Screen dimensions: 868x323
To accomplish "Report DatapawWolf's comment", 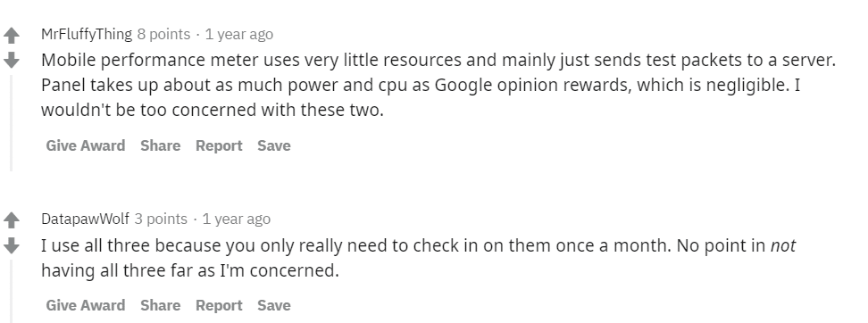I will [219, 305].
